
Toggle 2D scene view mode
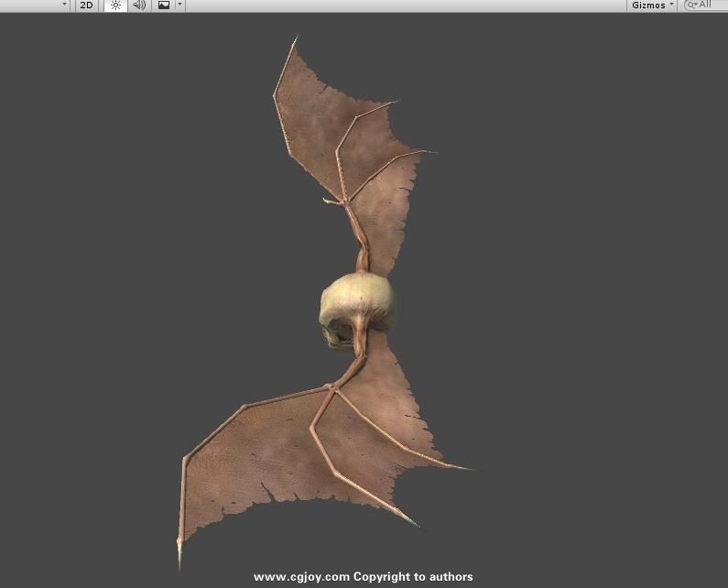pos(86,5)
